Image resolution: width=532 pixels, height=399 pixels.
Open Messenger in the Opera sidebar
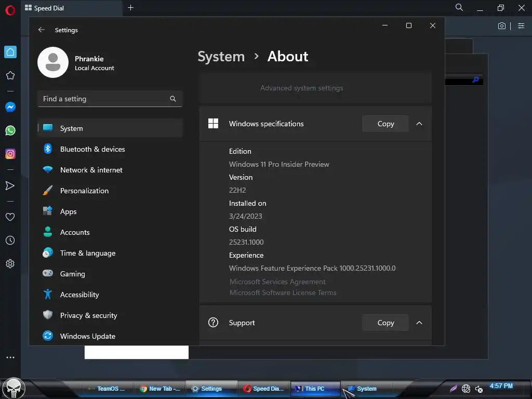10,107
